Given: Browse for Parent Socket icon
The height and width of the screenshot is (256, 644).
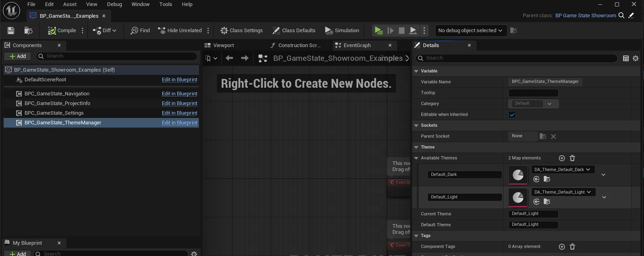Looking at the screenshot, I should click(543, 136).
